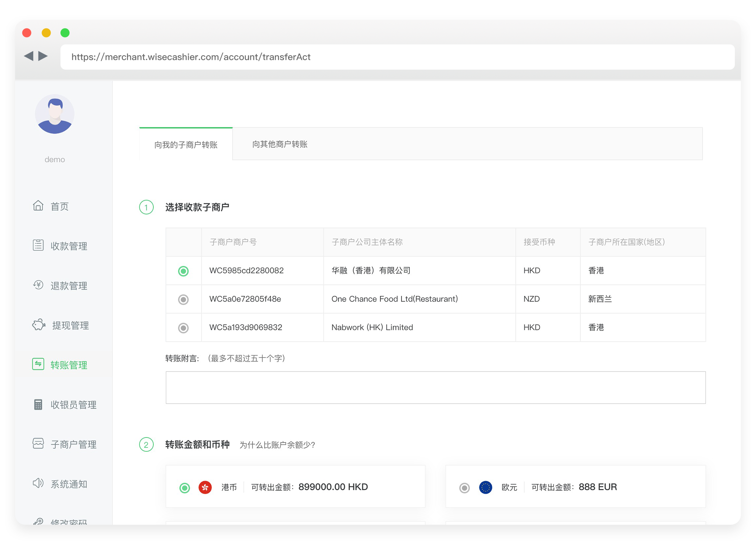Open 首页 in the sidebar
The height and width of the screenshot is (555, 756).
59,206
